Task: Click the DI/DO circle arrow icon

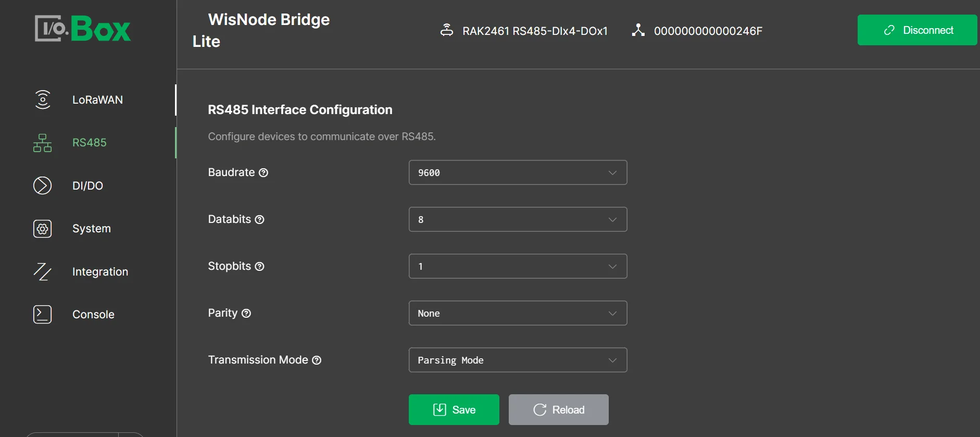Action: 43,185
